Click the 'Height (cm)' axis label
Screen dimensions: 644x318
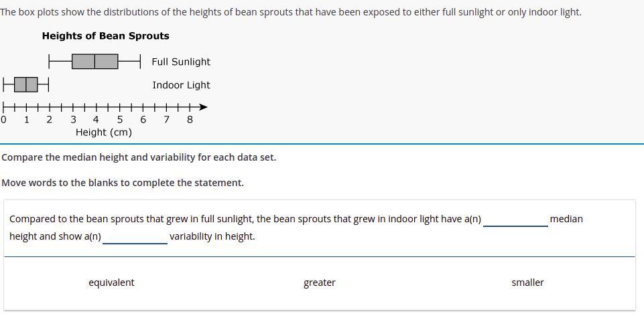coord(103,133)
